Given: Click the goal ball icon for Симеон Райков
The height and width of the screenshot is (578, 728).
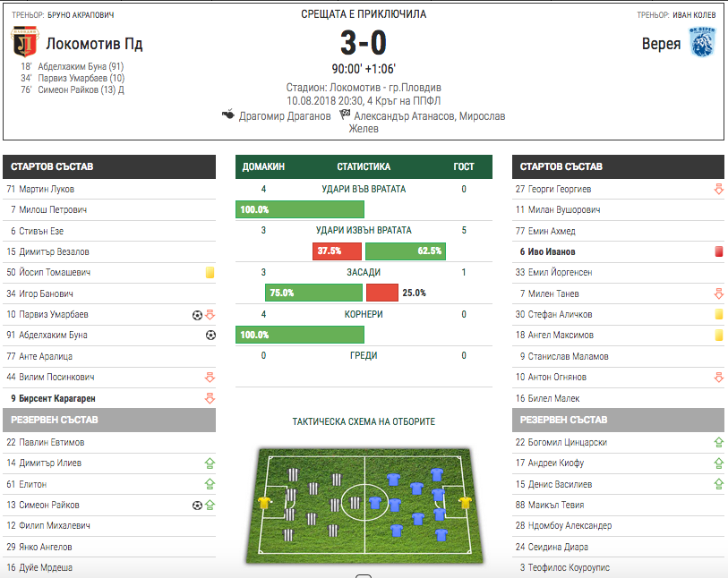Looking at the screenshot, I should 197,506.
